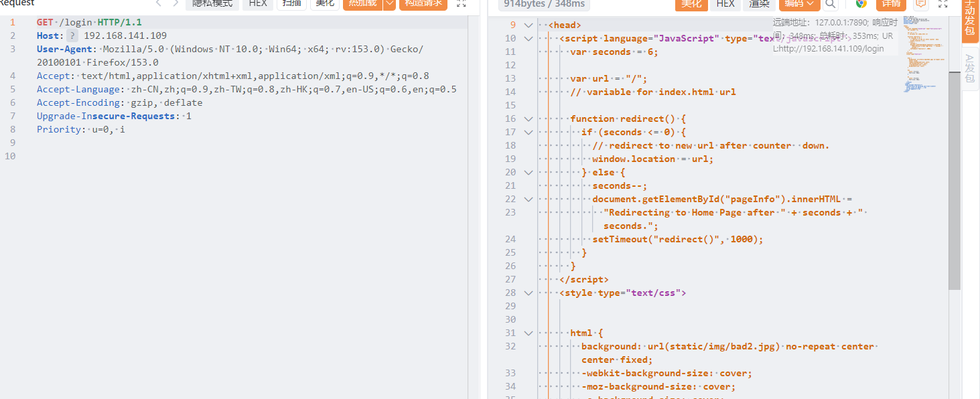The width and height of the screenshot is (980, 399).
Task: Click the comment // redirect to new url
Action: pos(711,145)
